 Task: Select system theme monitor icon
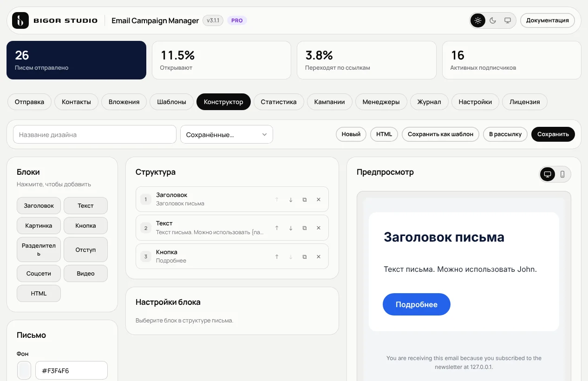coord(508,20)
